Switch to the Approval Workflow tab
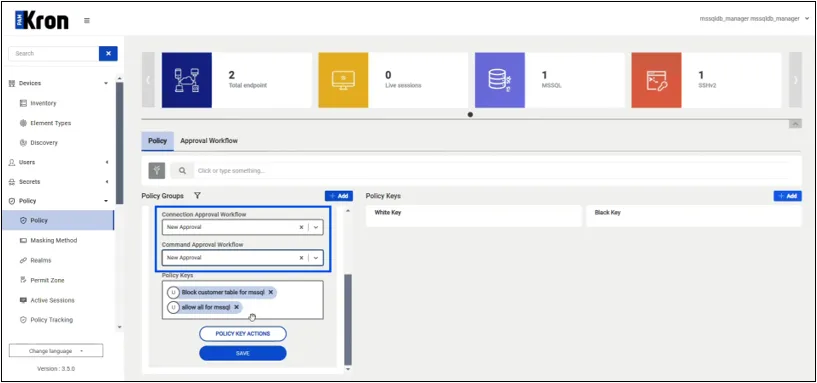The width and height of the screenshot is (817, 383). coord(209,141)
